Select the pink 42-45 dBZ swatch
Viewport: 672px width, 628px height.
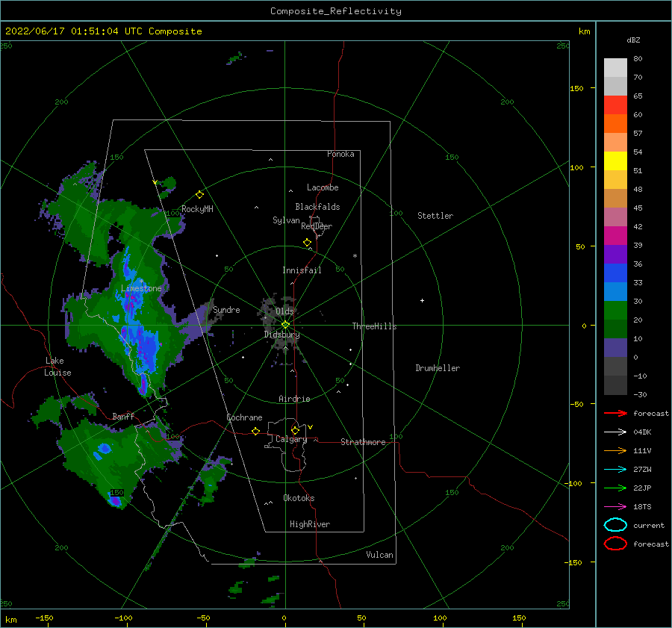tap(615, 217)
